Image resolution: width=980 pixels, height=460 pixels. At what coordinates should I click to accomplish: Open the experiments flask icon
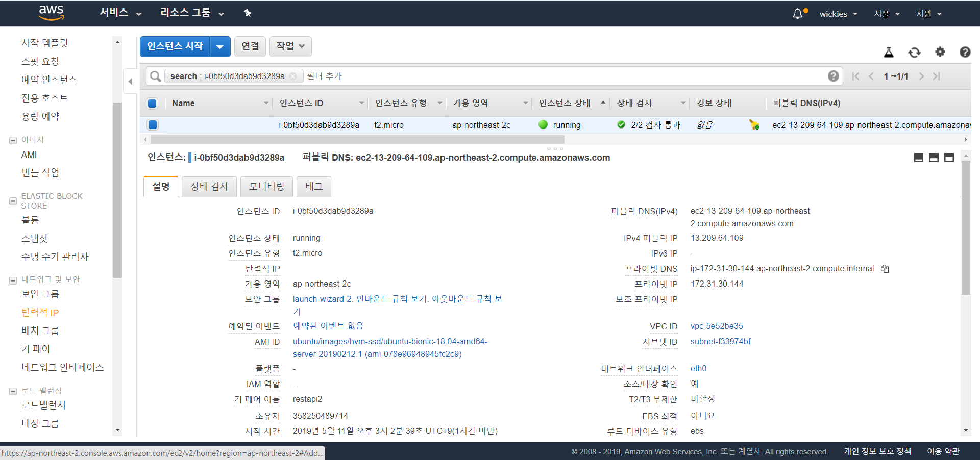click(889, 52)
